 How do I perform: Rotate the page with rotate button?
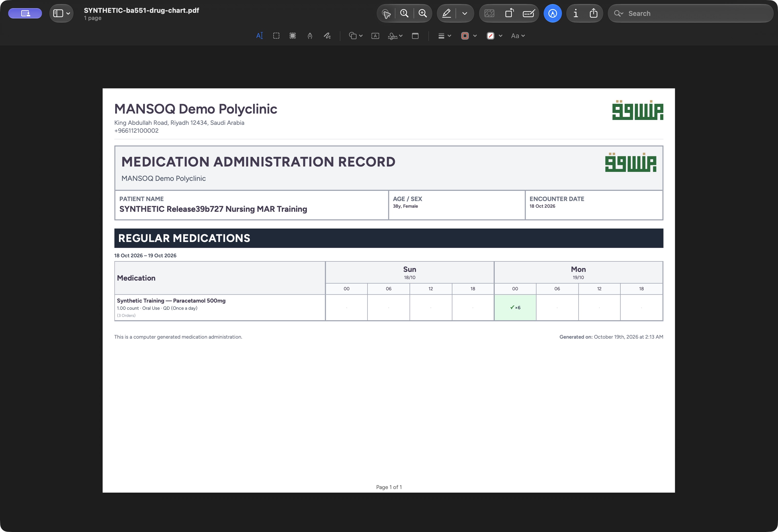509,13
